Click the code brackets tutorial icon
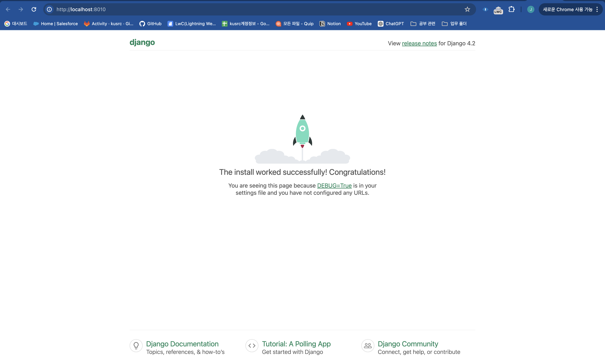This screenshot has height=364, width=605. click(252, 346)
